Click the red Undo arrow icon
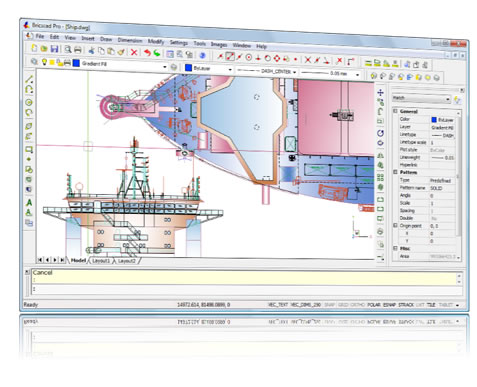 point(147,52)
